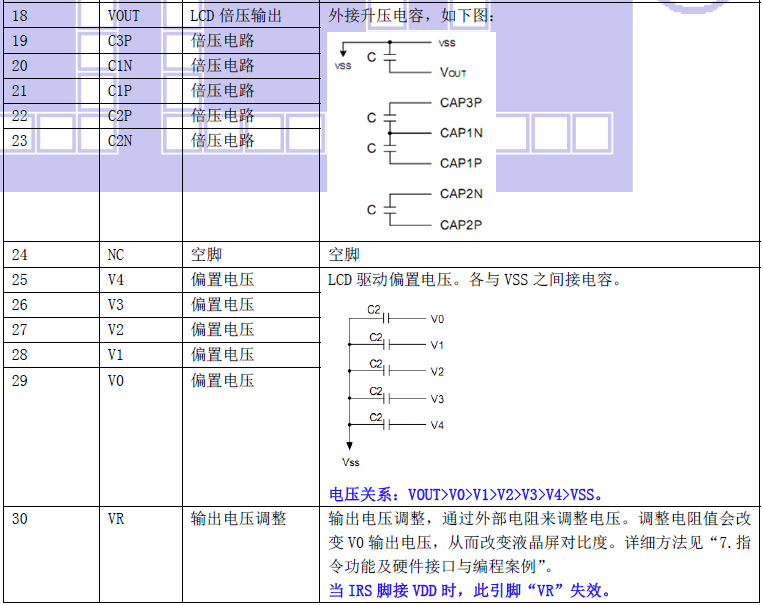
Task: Click the V1 label in bias diagram
Action: point(437,345)
